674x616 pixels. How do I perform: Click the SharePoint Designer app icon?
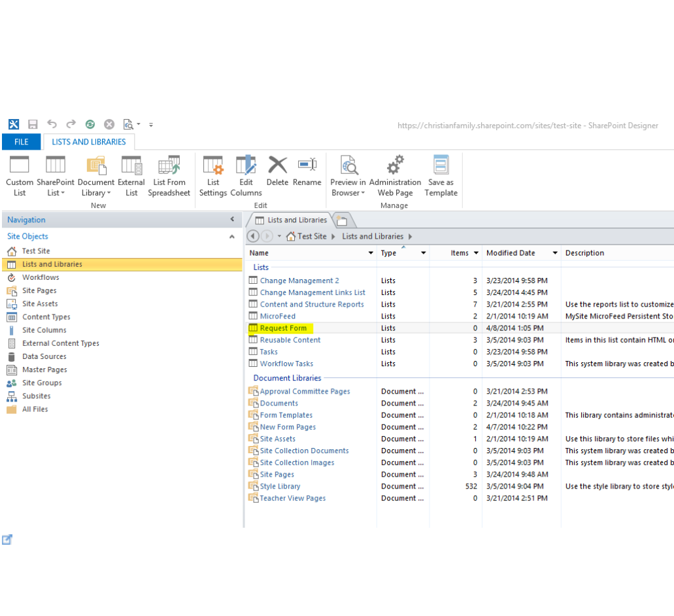point(14,125)
